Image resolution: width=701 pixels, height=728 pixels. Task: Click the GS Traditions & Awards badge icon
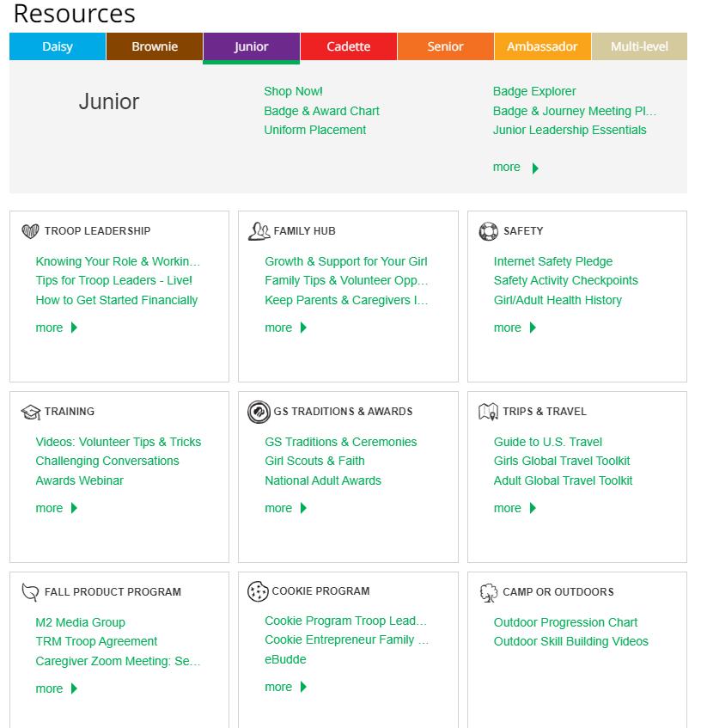pyautogui.click(x=259, y=412)
